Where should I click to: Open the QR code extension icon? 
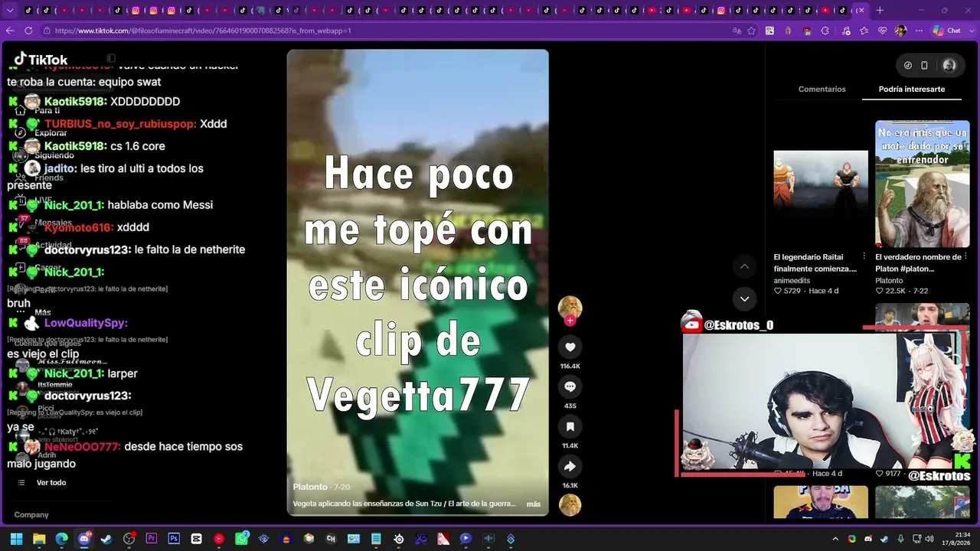tap(769, 31)
